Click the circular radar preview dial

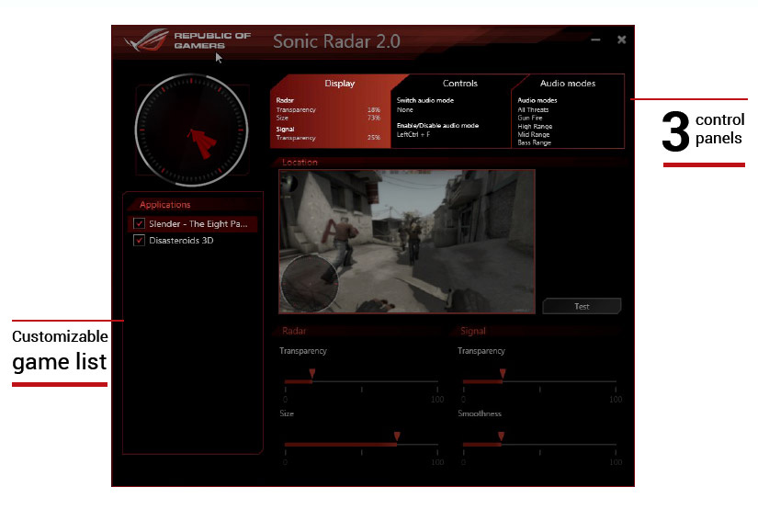pos(191,130)
